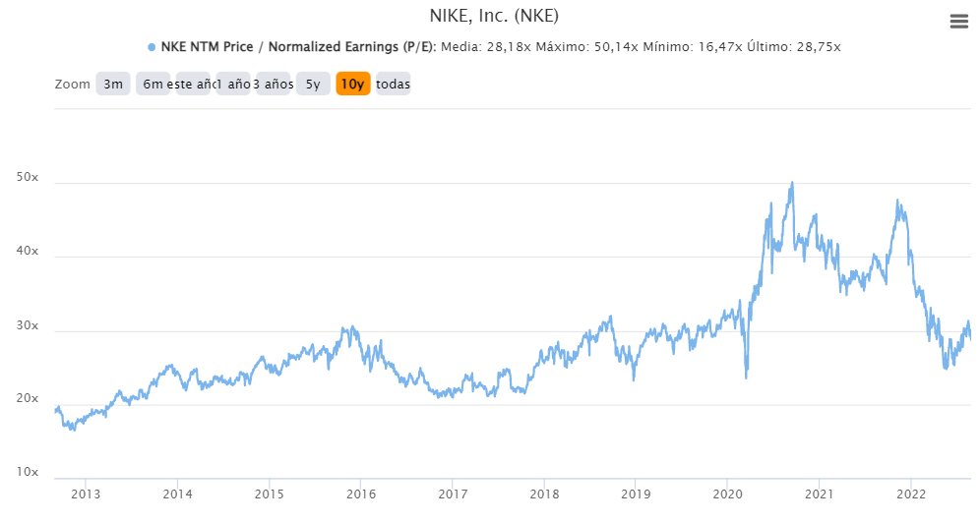
Task: Click the Zoom label
Action: point(73,85)
